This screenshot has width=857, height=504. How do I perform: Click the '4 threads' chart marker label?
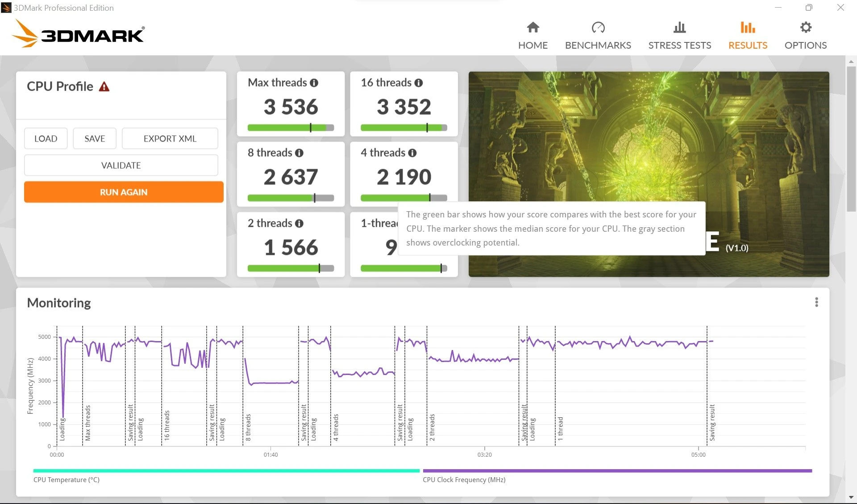coord(336,427)
